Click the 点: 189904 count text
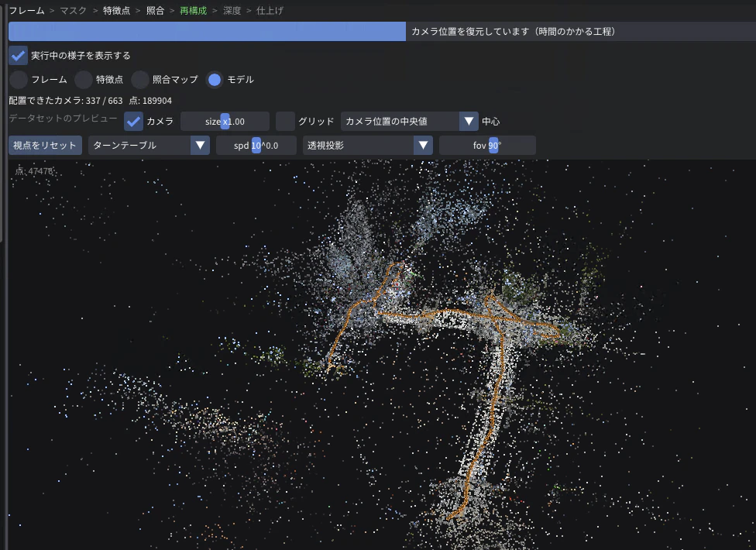756x550 pixels. click(150, 101)
